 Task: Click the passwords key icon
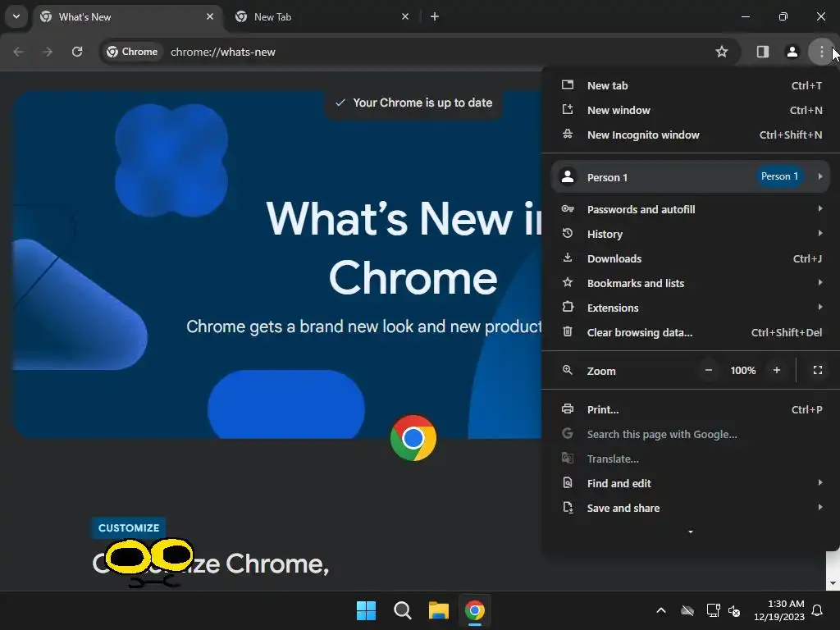[x=568, y=209]
